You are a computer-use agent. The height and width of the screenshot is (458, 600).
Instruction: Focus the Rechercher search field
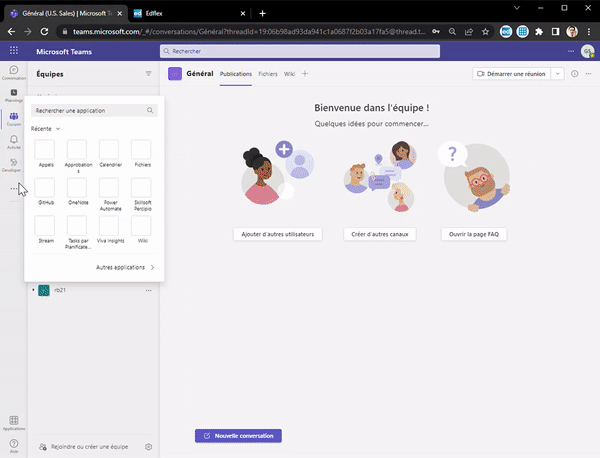(x=300, y=51)
